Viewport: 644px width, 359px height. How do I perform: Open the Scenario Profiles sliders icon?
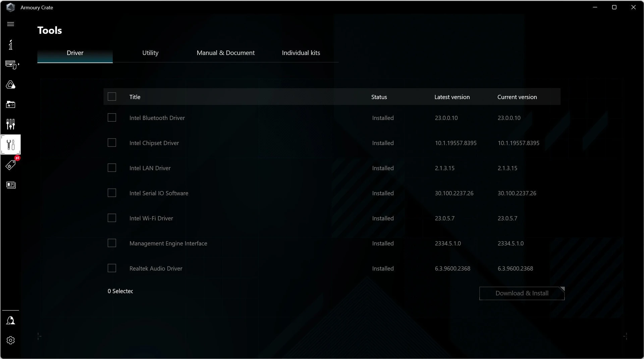coord(11,124)
